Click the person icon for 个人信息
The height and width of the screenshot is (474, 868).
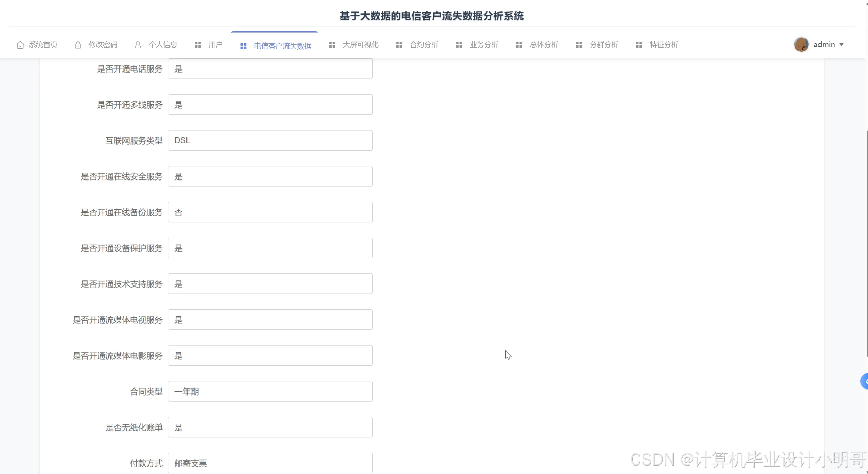coord(138,45)
